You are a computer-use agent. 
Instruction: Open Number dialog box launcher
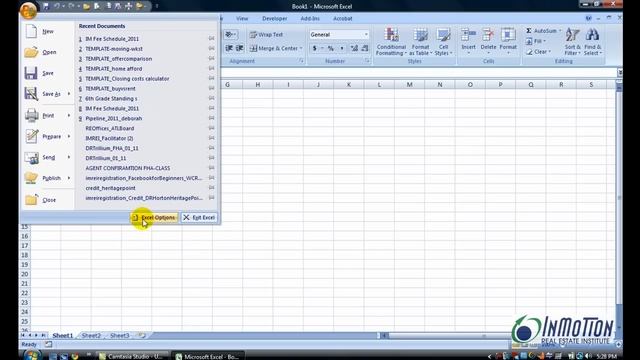367,61
